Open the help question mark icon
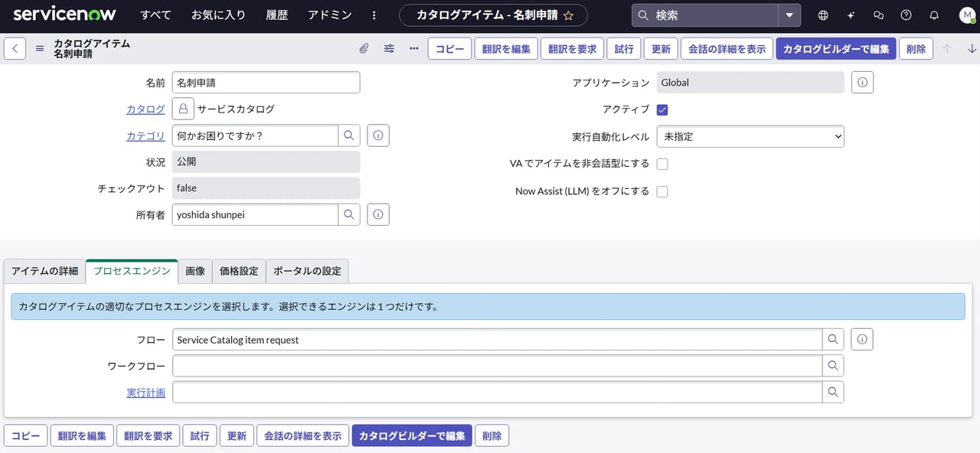The height and width of the screenshot is (453, 980). pyautogui.click(x=906, y=15)
